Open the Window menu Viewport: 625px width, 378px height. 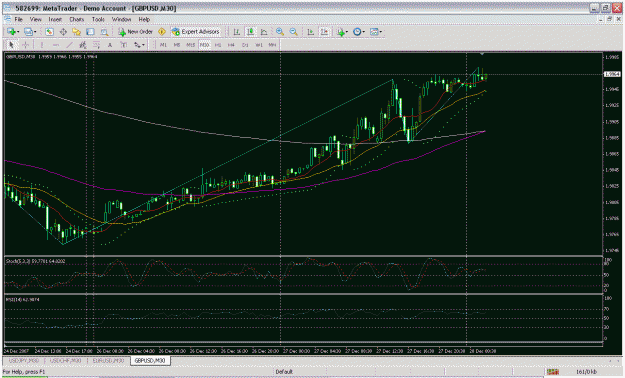click(x=121, y=19)
